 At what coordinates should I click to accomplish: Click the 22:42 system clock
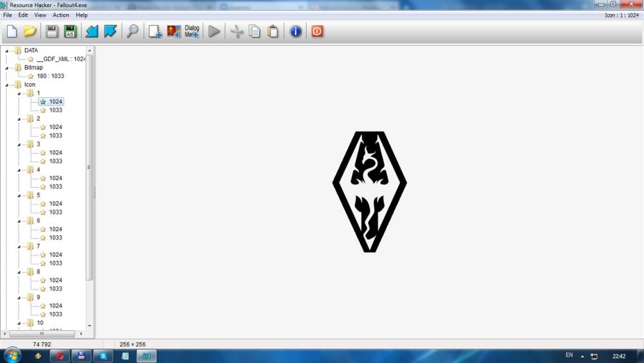tap(619, 356)
